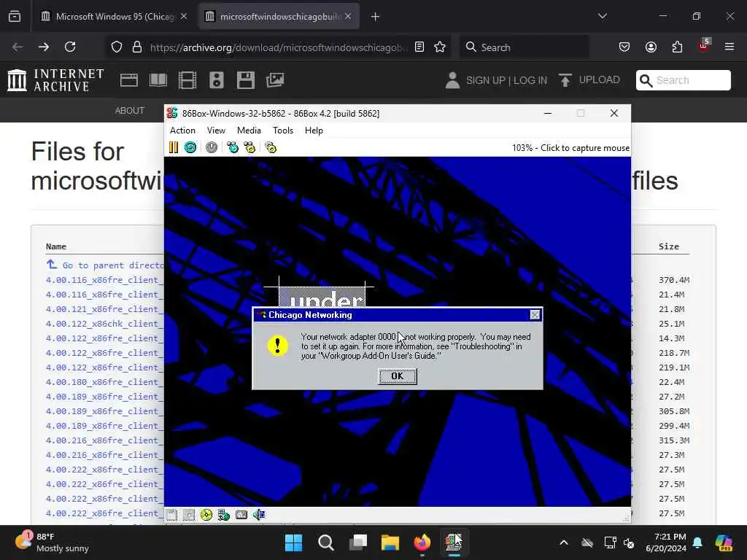Screen dimensions: 747x560
Task: Open the View menu in 86Box
Action: tap(216, 131)
